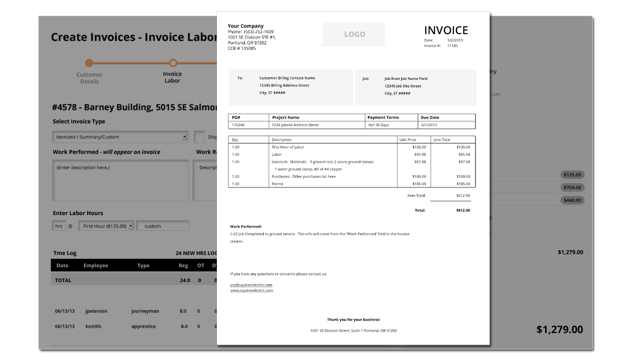
Task: Click the Permit line item description
Action: pos(277,184)
